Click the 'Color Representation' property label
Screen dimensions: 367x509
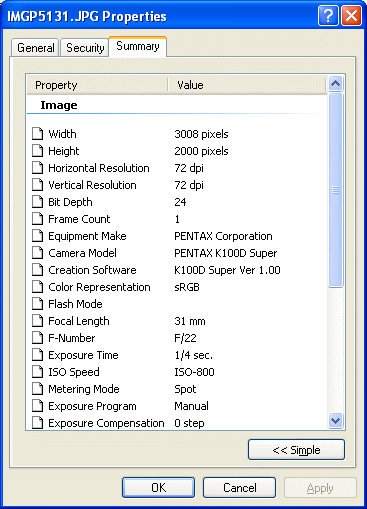[99, 287]
